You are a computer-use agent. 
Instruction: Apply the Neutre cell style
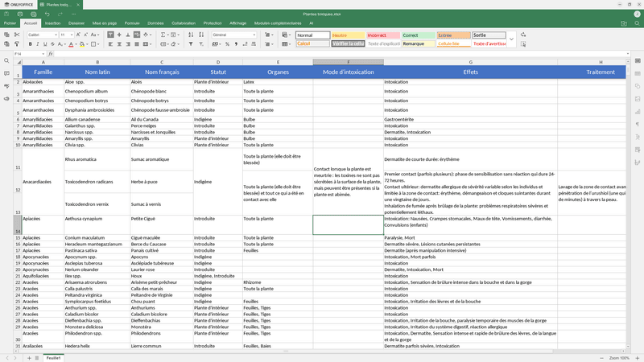pyautogui.click(x=348, y=35)
